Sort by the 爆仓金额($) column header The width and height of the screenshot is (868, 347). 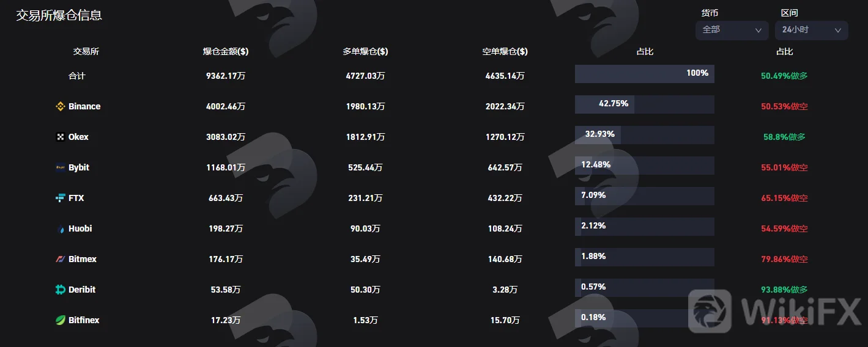[x=226, y=52]
